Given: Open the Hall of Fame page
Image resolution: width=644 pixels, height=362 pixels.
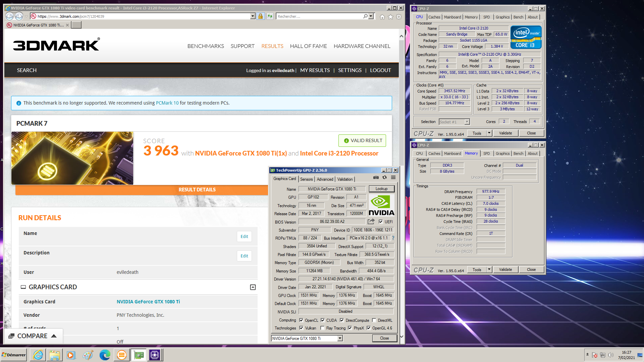Looking at the screenshot, I should coord(308,46).
